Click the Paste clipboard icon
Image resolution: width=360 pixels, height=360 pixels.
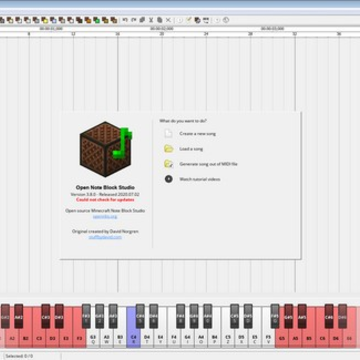click(160, 20)
